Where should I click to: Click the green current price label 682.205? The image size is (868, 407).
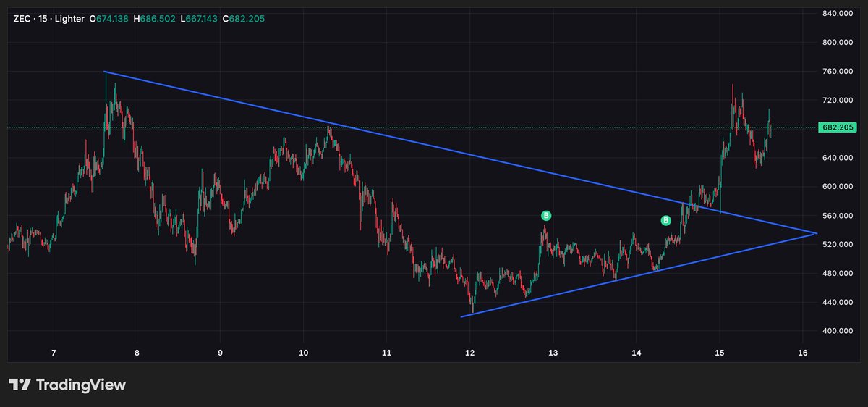838,127
